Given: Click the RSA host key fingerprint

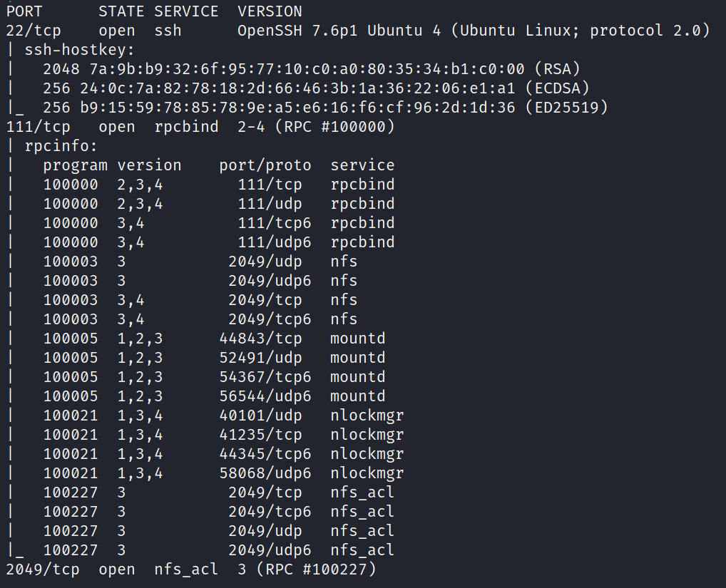Looking at the screenshot, I should click(x=284, y=69).
